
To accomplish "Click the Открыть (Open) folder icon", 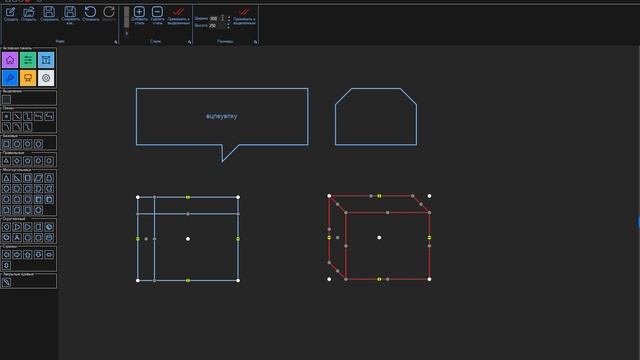I will pos(29,12).
